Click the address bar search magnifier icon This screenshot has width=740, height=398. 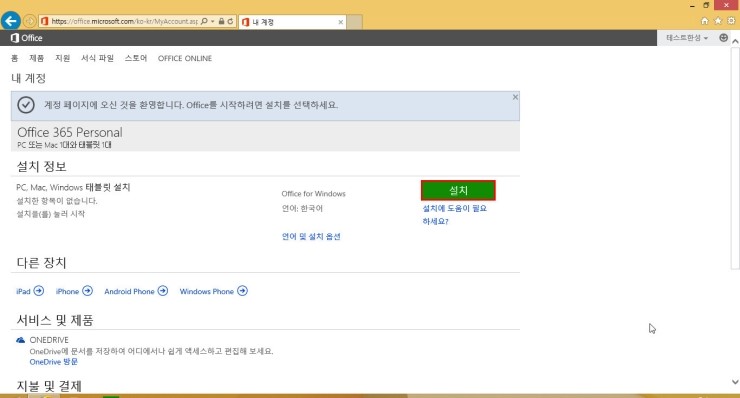(x=204, y=21)
